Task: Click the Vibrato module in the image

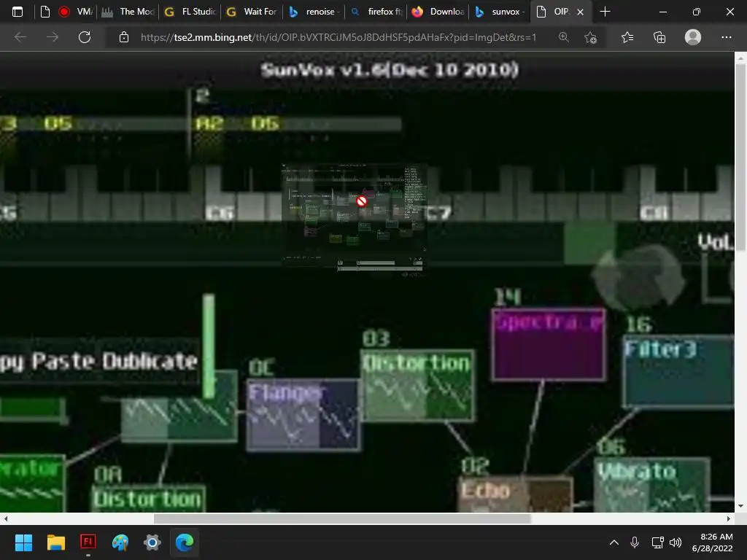Action: pos(652,485)
